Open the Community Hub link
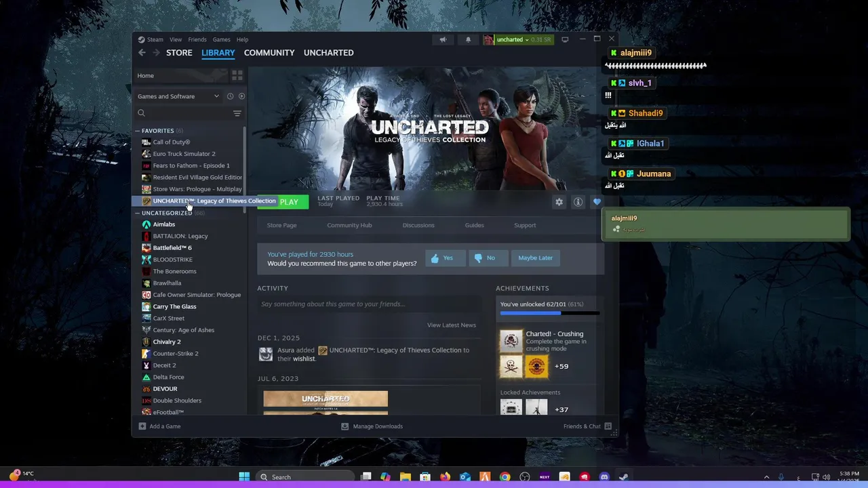 (349, 225)
